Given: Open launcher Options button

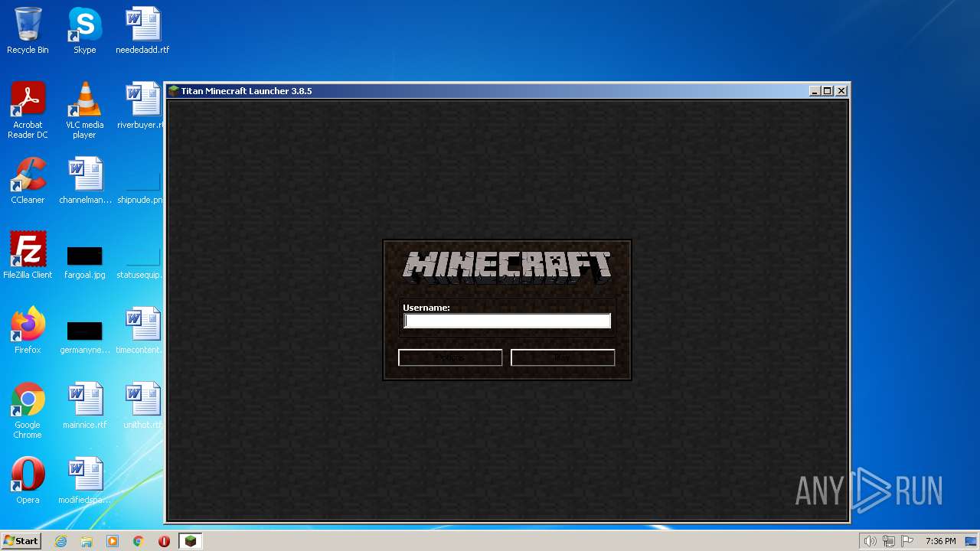Looking at the screenshot, I should point(450,357).
